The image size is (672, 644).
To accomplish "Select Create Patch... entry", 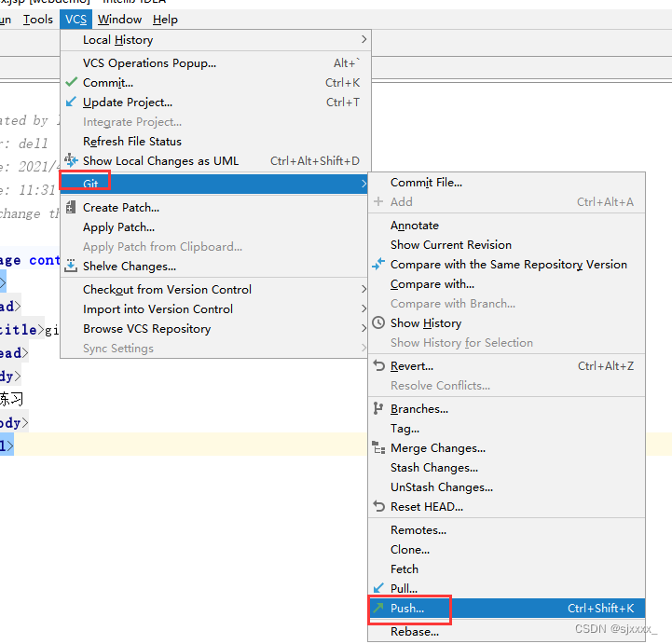I will click(x=215, y=208).
